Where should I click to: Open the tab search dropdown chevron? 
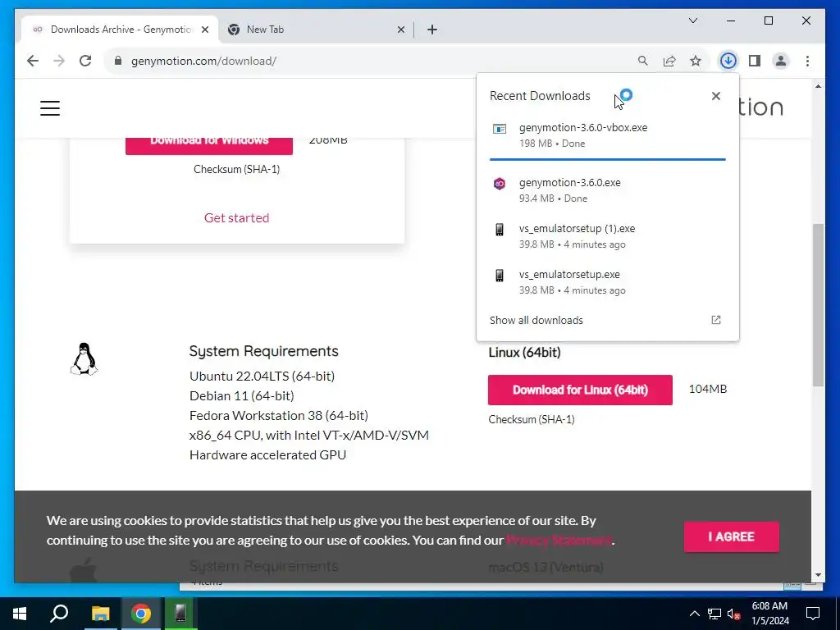(692, 21)
